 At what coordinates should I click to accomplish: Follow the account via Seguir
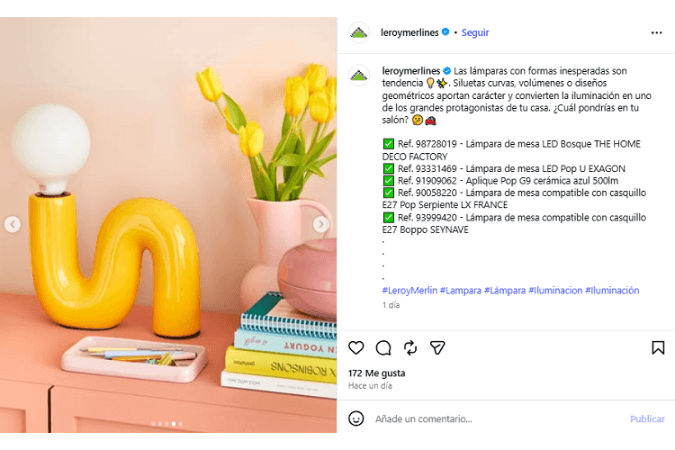pyautogui.click(x=475, y=33)
